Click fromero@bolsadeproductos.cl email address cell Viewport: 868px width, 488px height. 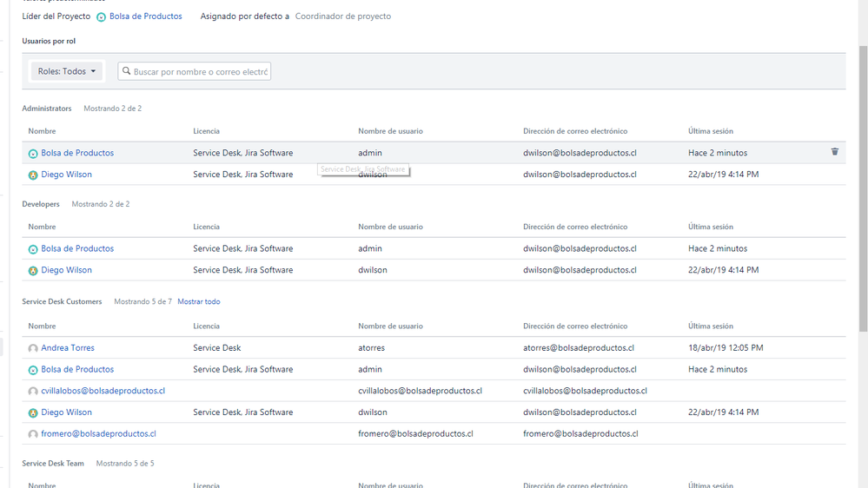point(580,434)
